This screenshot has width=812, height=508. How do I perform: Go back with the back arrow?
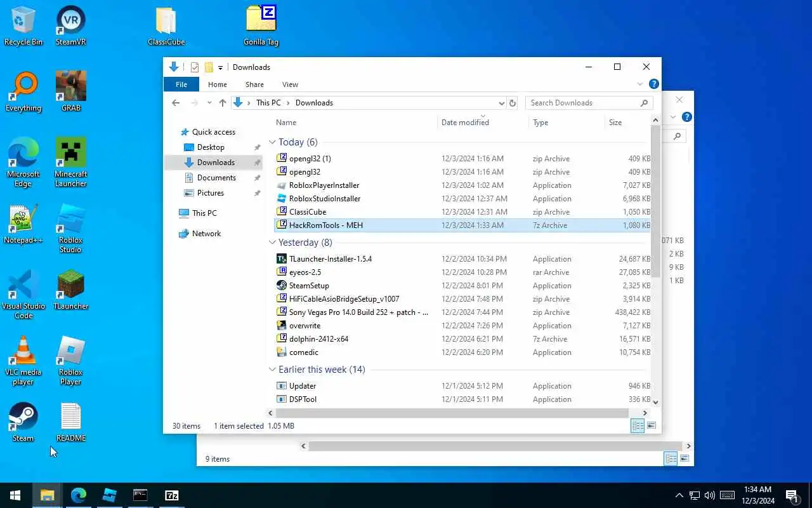tap(176, 103)
